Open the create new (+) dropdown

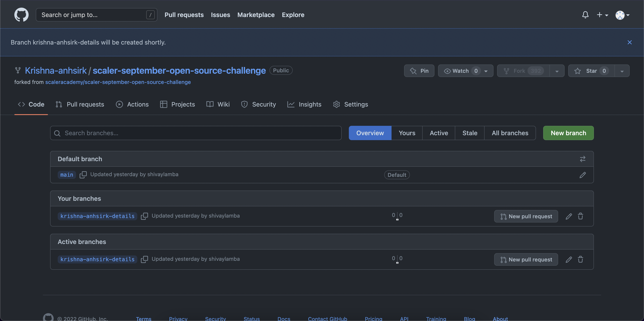pos(602,15)
